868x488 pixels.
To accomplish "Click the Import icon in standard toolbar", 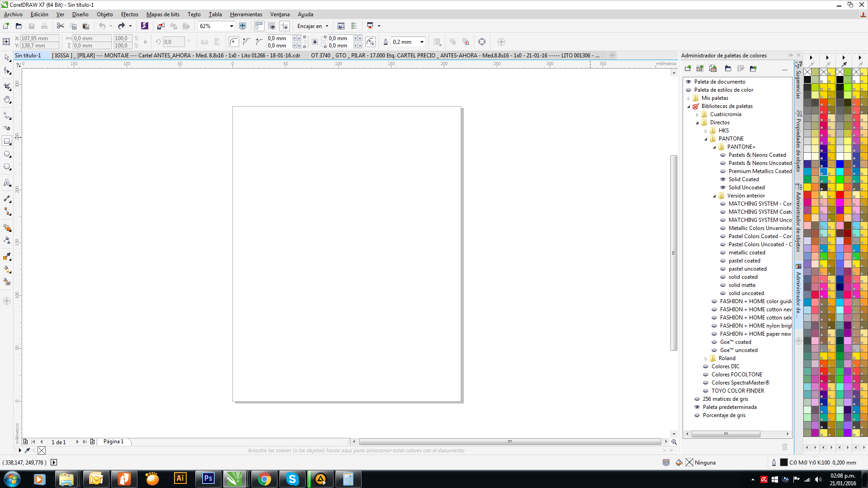I will 160,26.
